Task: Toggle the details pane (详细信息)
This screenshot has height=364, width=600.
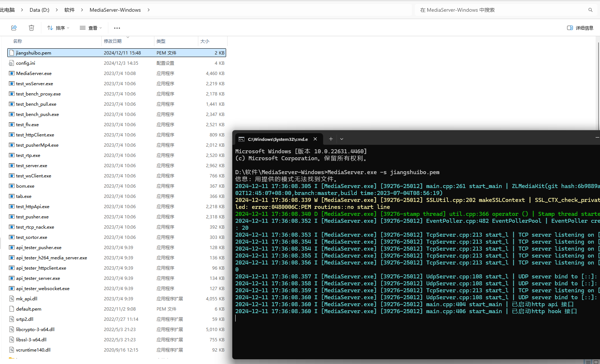Action: click(580, 28)
